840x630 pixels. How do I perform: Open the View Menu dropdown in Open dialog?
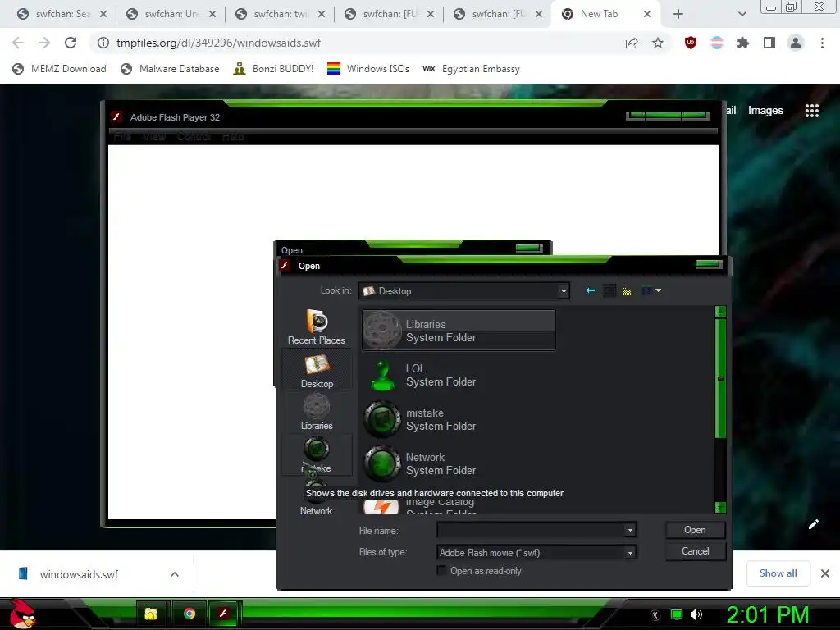tap(651, 291)
